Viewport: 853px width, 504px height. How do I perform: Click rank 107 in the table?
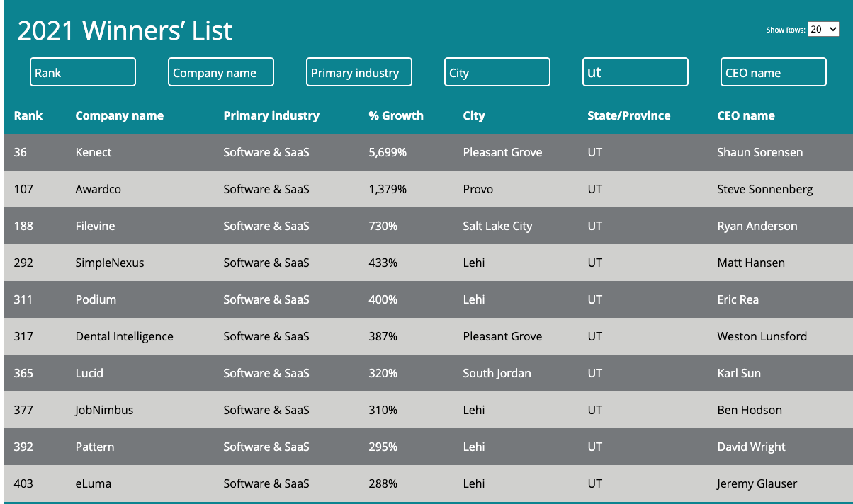tap(23, 189)
